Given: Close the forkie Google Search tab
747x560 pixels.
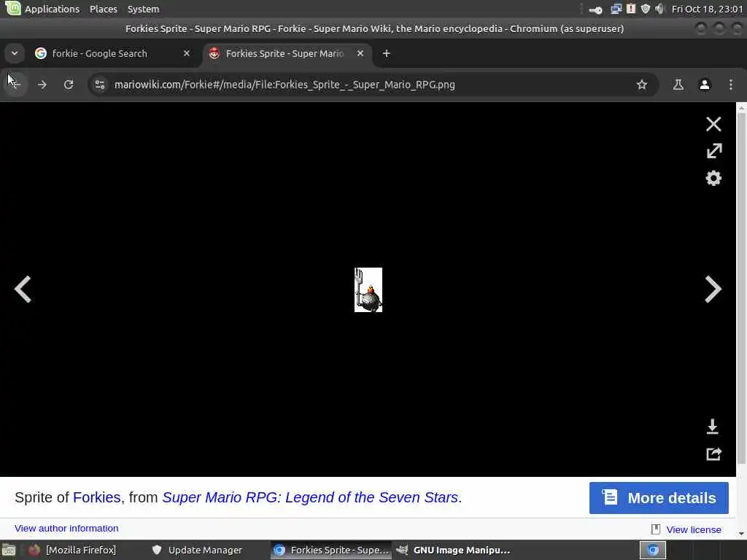Looking at the screenshot, I should point(187,53).
